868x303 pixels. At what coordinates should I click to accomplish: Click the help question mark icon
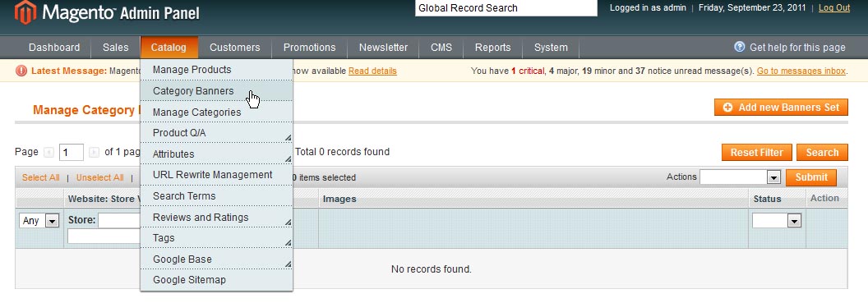[739, 47]
